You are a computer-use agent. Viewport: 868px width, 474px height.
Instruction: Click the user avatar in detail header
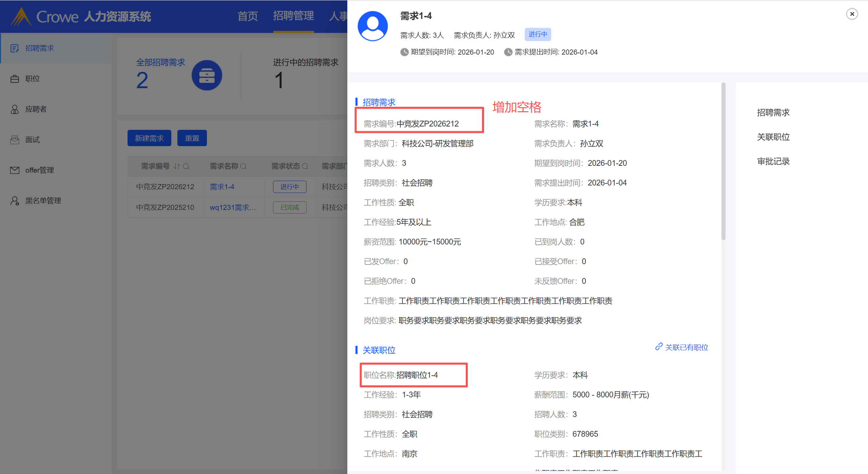coord(372,26)
